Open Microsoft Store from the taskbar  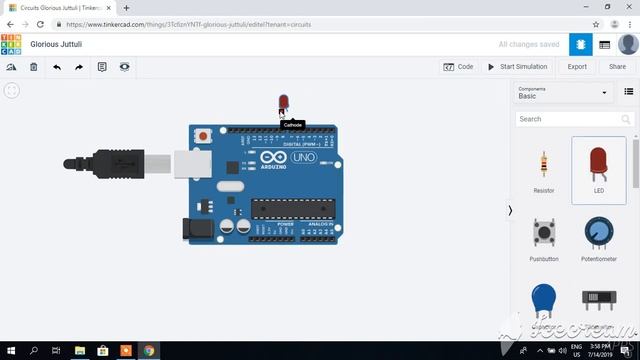tap(103, 351)
